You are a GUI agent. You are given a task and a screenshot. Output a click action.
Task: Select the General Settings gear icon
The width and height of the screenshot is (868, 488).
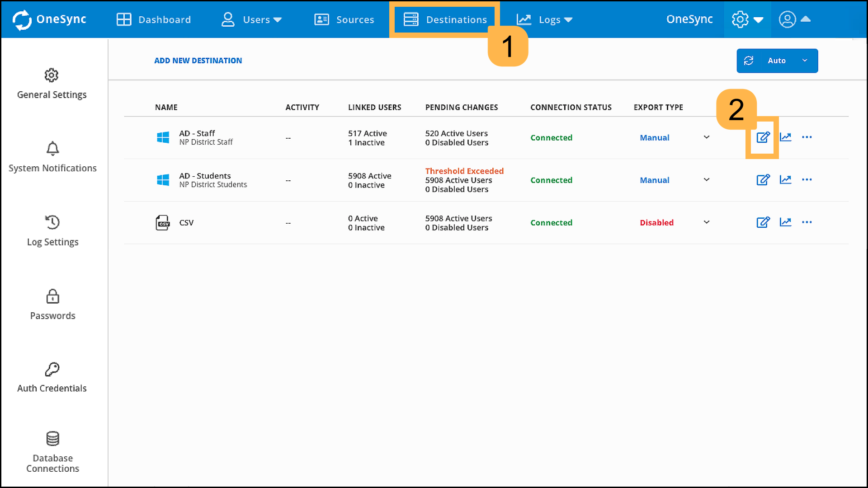click(52, 75)
